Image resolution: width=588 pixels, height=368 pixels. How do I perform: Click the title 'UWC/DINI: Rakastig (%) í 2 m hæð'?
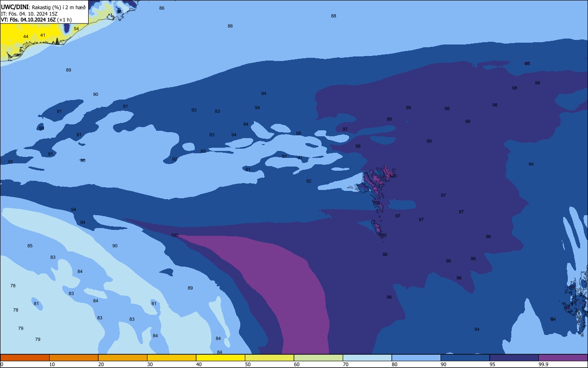click(x=43, y=7)
